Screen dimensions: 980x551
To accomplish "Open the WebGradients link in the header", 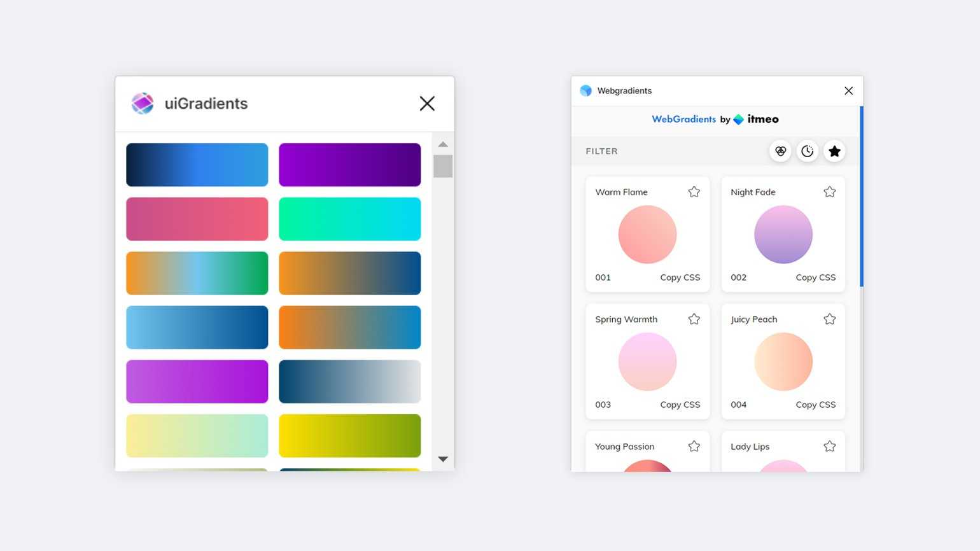I will click(x=683, y=119).
